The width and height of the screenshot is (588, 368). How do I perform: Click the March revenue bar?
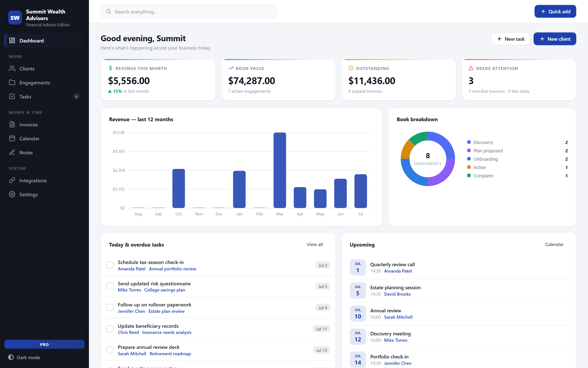click(x=280, y=170)
